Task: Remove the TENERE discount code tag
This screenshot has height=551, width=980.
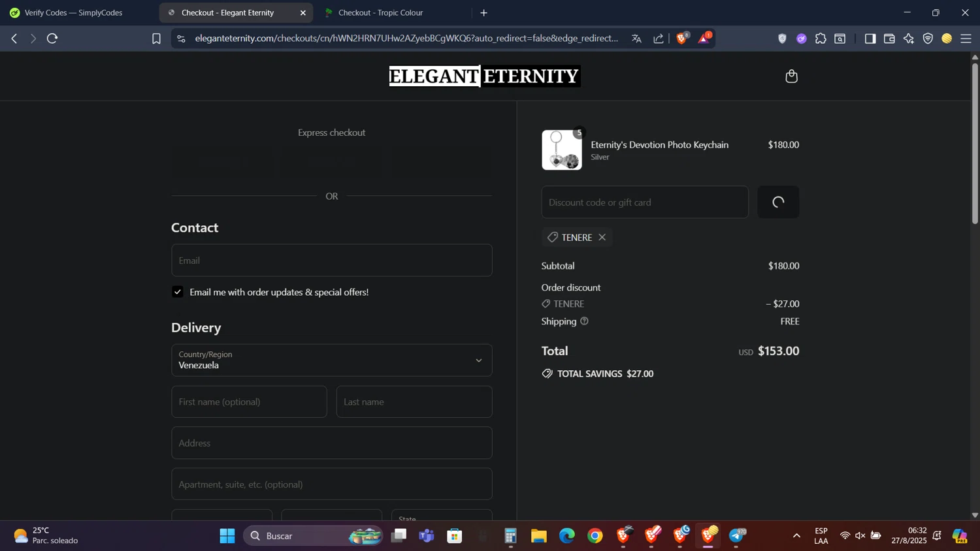Action: [x=602, y=237]
